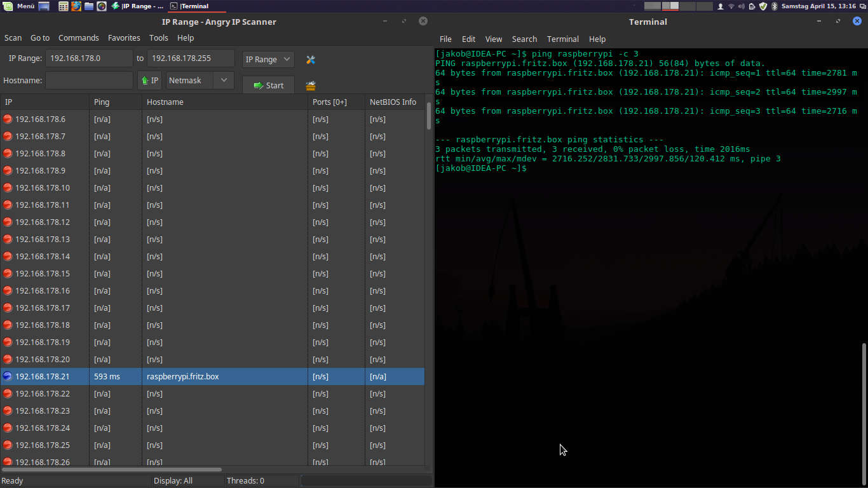
Task: Open the Commands menu
Action: coord(79,37)
